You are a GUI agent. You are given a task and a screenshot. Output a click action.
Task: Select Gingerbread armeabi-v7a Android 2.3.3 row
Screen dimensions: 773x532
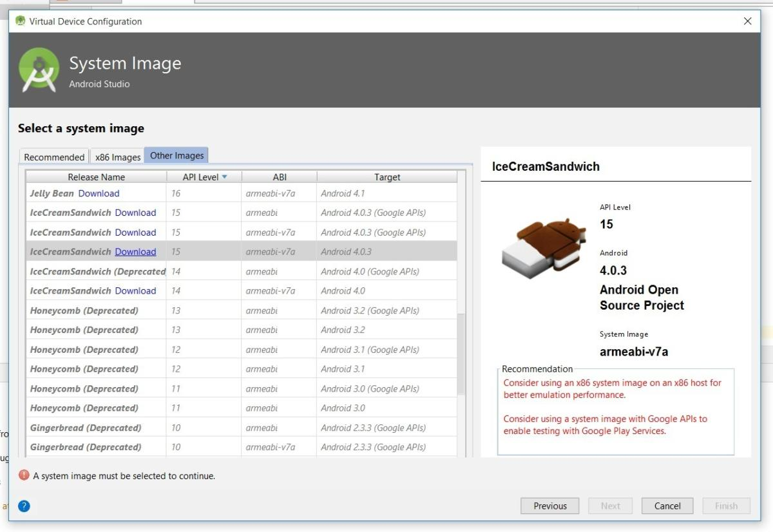click(x=242, y=447)
